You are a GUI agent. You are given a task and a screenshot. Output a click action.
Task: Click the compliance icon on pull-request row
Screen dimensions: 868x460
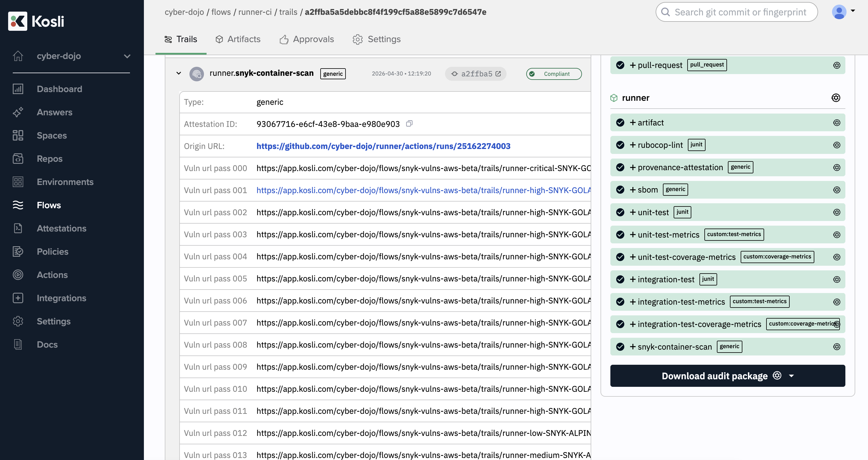pos(837,65)
